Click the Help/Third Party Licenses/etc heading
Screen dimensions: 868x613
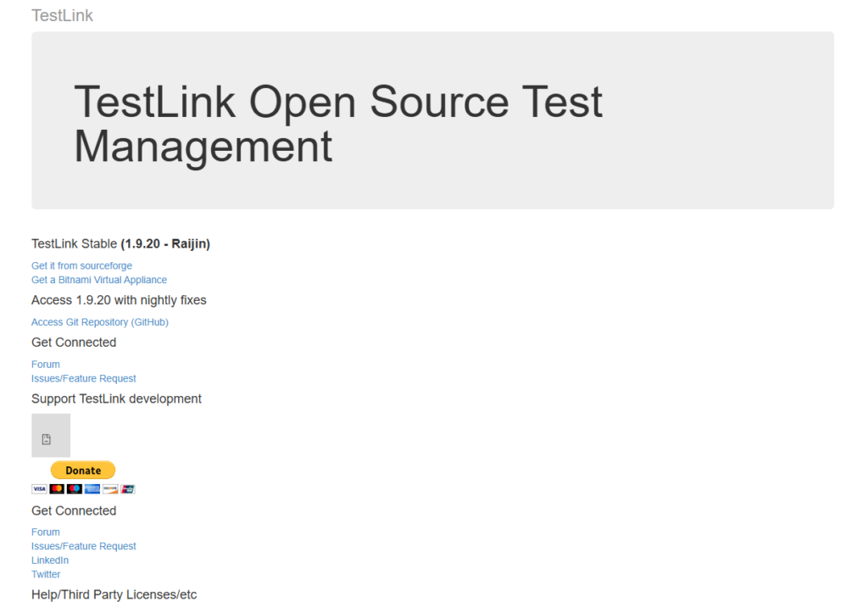pyautogui.click(x=114, y=594)
